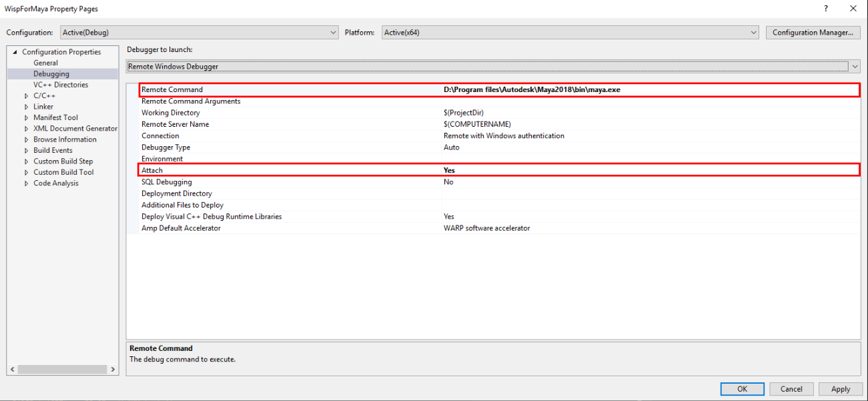This screenshot has width=868, height=401.
Task: Select the Deployment Directory property
Action: point(177,193)
